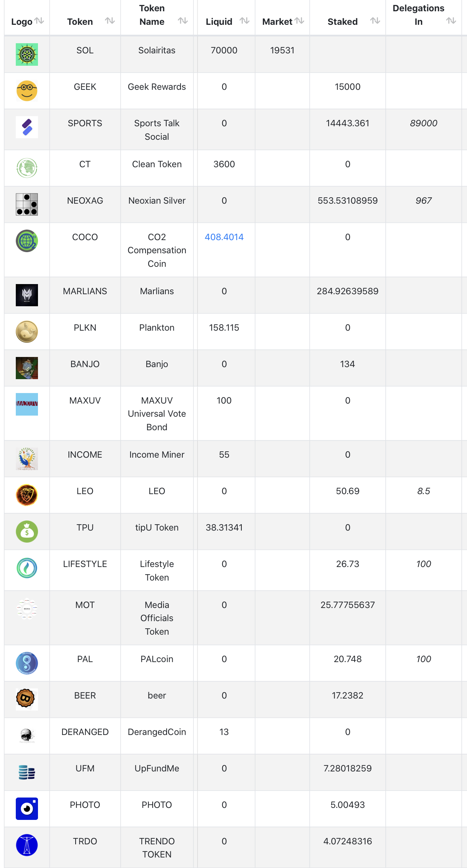Click the BEER token logo
Viewport: 467px width, 868px height.
[27, 699]
